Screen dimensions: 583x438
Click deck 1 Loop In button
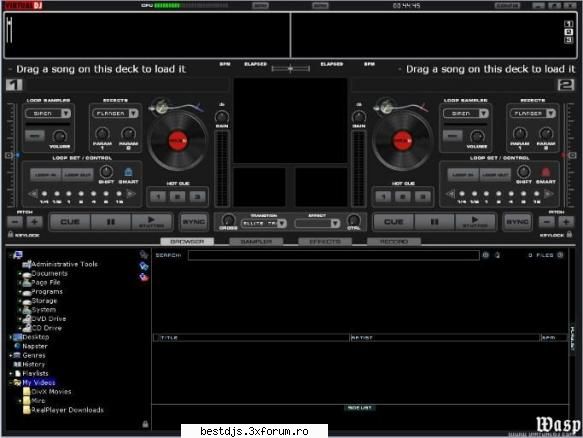pos(45,175)
